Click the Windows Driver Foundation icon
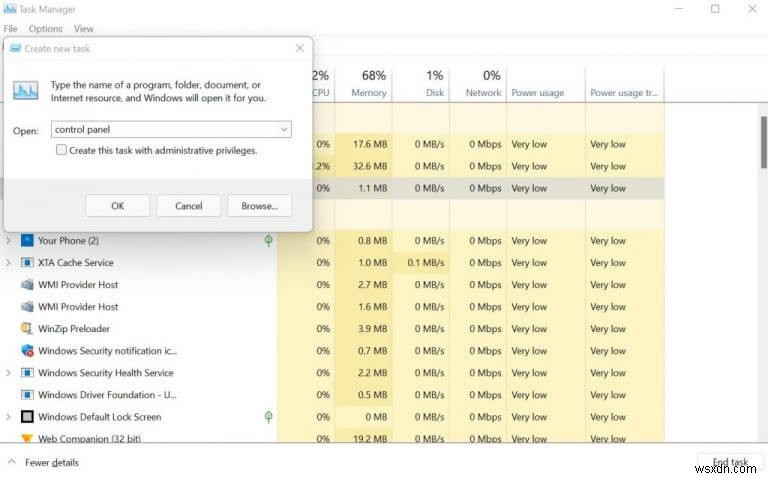The image size is (768, 479). click(27, 395)
